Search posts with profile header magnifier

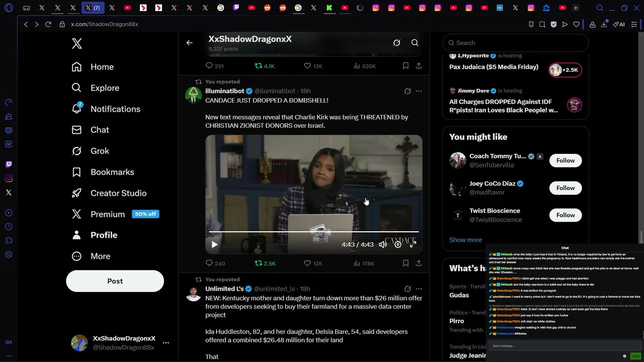tap(415, 43)
